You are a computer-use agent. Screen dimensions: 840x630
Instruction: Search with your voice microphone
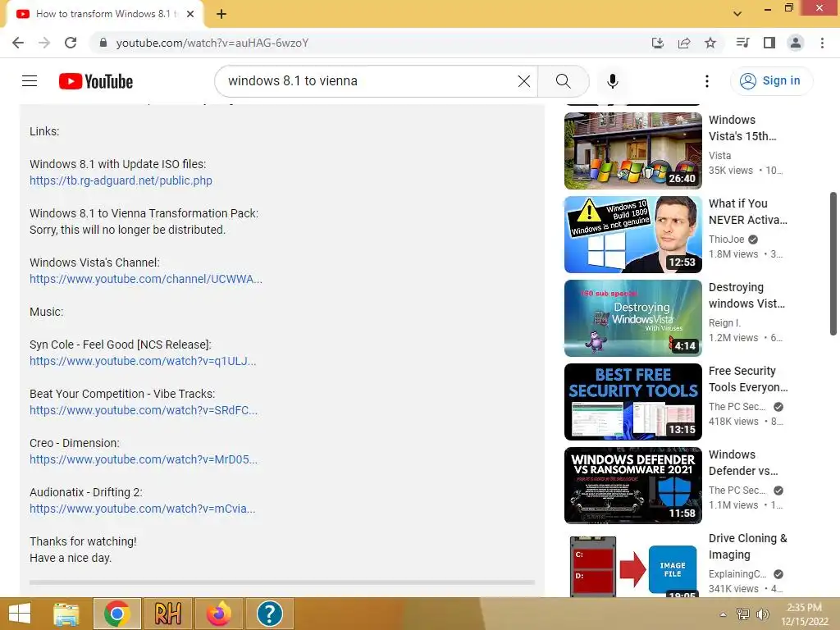pos(613,81)
